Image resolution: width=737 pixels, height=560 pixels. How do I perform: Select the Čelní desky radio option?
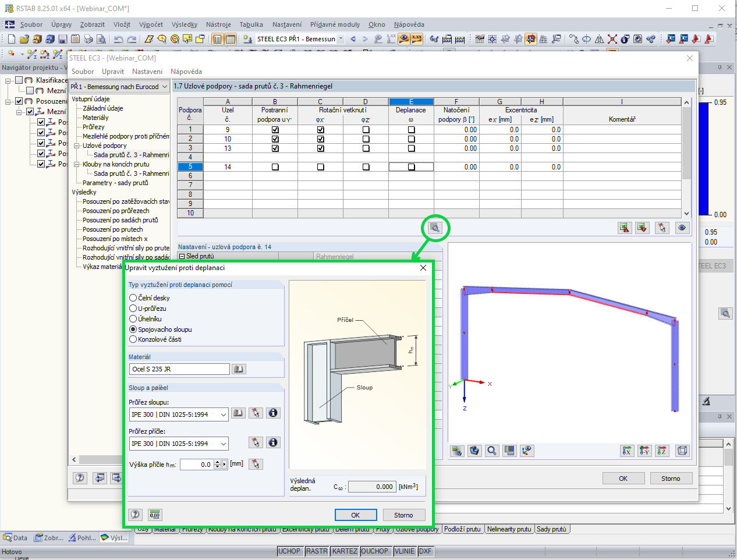133,298
